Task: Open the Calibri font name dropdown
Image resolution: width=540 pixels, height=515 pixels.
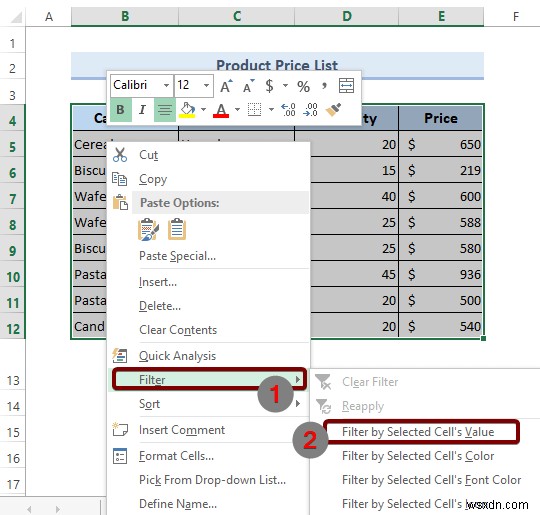Action: click(166, 85)
